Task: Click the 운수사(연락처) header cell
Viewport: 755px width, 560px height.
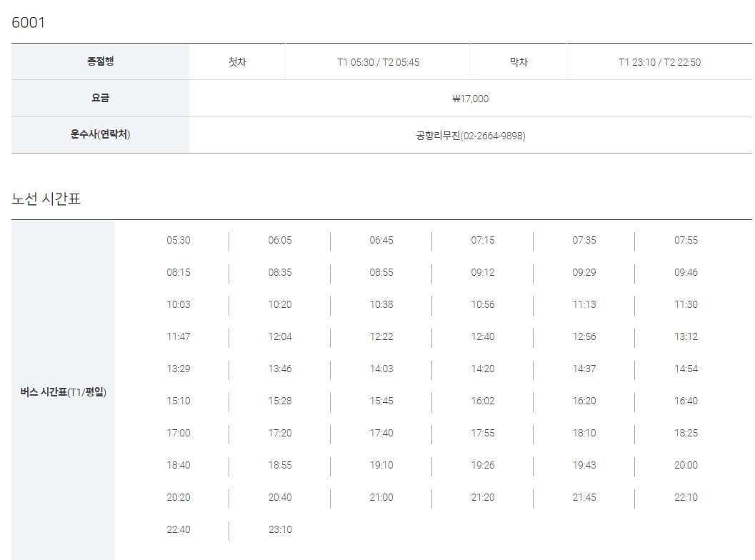Action: pyautogui.click(x=99, y=136)
